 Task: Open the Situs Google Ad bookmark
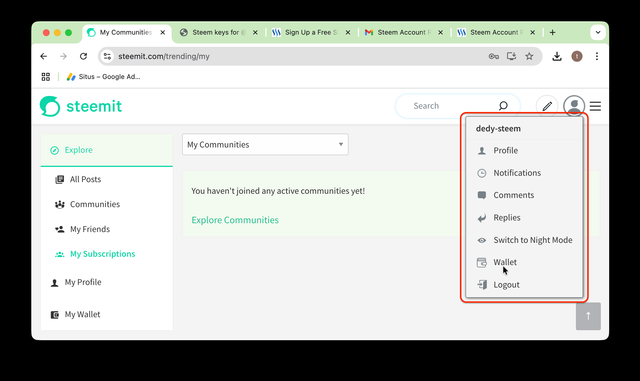click(103, 77)
